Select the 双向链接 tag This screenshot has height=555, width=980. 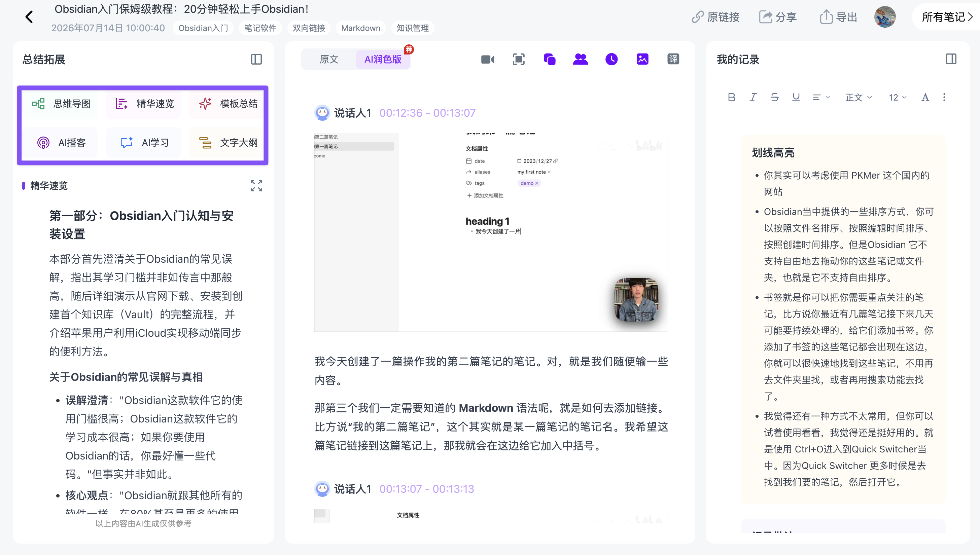tap(309, 28)
